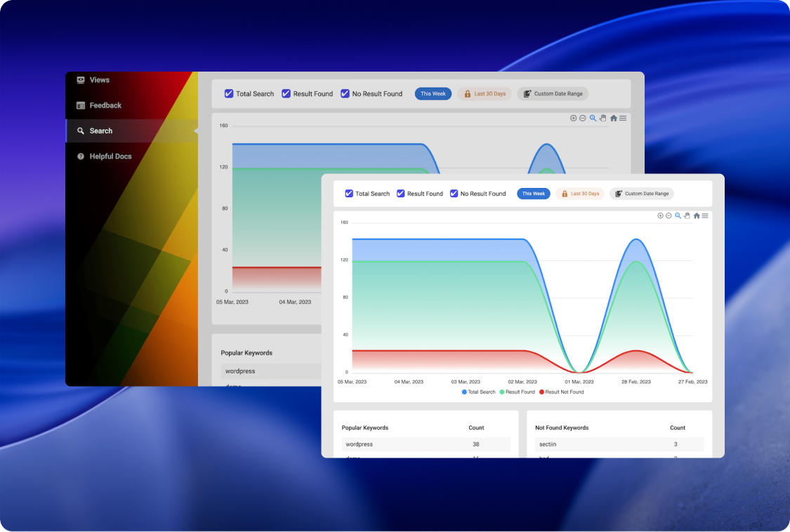Open the hamburger export menu on front chart
Screen dimensions: 790x532
click(705, 215)
